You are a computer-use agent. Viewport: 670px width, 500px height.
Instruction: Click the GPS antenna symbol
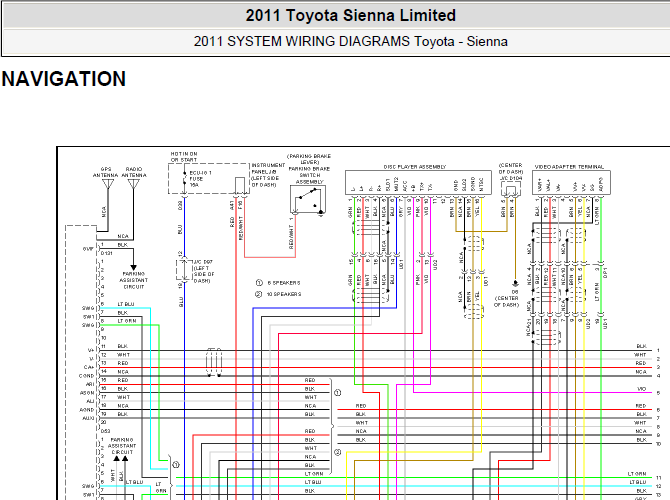click(x=108, y=184)
